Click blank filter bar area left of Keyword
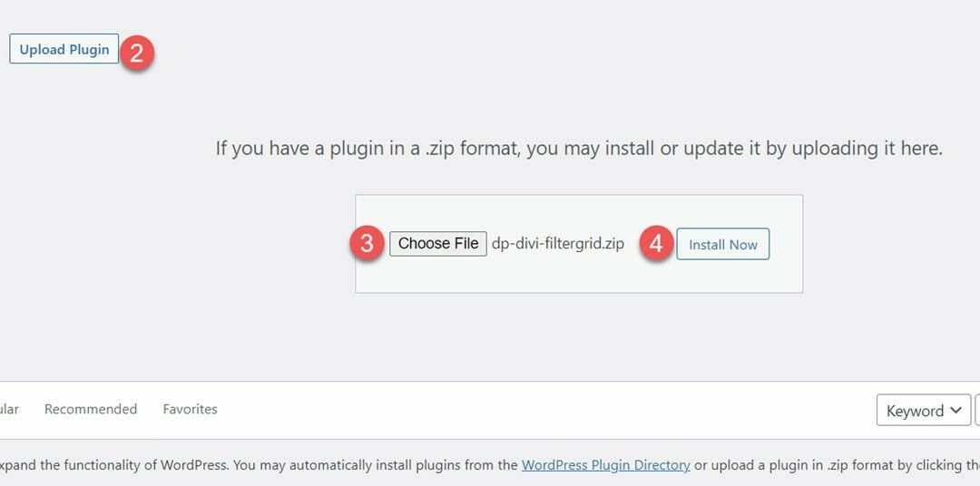The image size is (980, 486). 544,410
